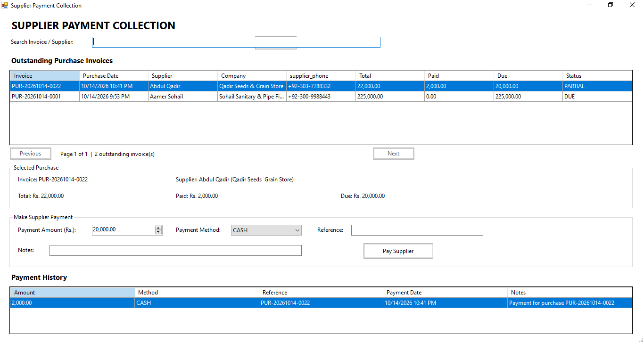The width and height of the screenshot is (644, 343).
Task: Click the CASH cell in Payment History
Action: (x=197, y=303)
